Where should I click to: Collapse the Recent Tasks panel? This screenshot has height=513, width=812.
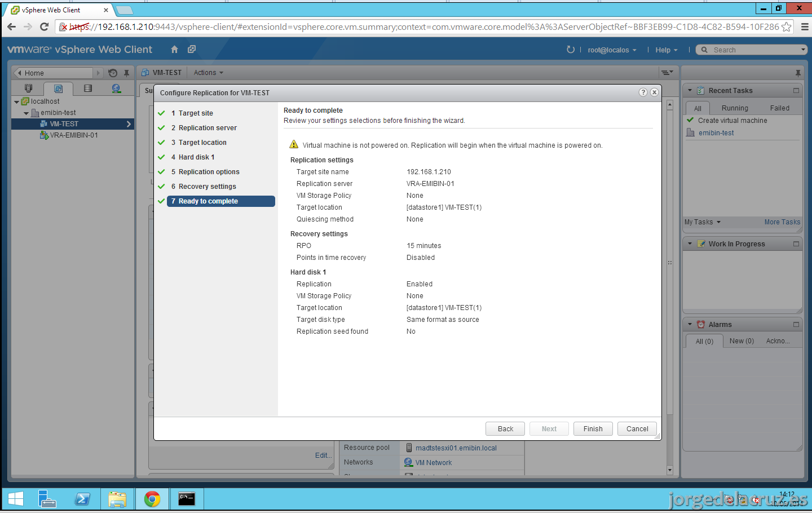(690, 91)
